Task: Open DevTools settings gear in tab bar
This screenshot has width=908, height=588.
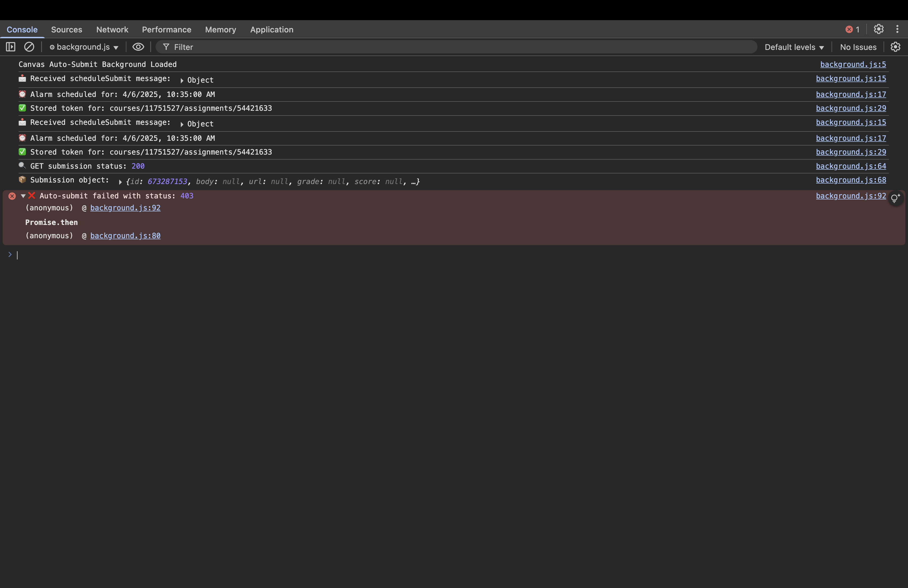Action: [879, 29]
